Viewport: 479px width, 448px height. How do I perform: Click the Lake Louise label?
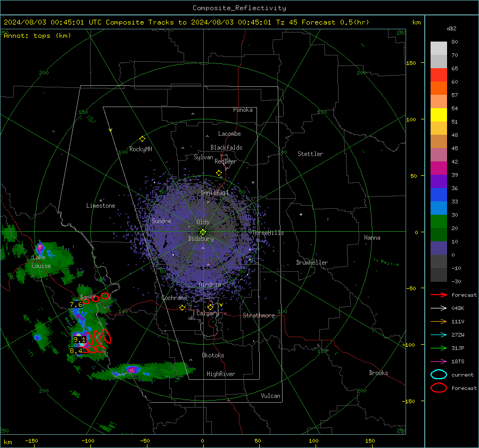point(41,262)
